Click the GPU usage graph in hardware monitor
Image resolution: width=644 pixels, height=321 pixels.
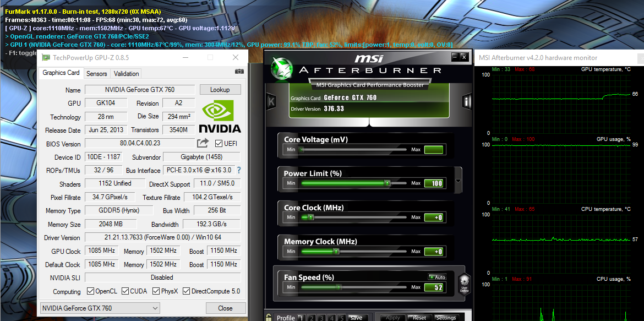561,174
